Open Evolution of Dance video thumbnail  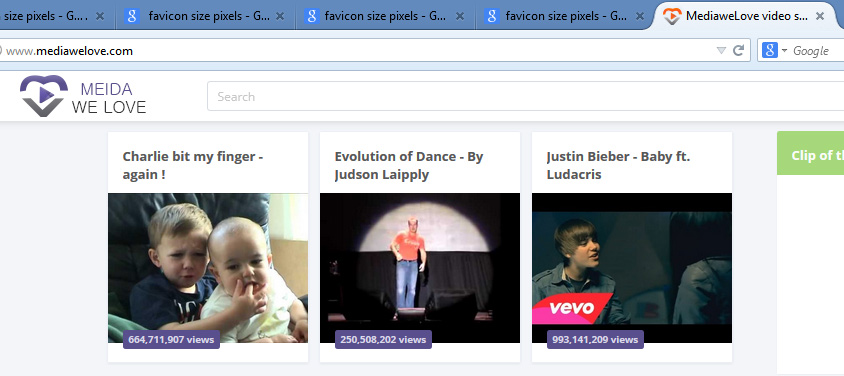click(x=420, y=268)
